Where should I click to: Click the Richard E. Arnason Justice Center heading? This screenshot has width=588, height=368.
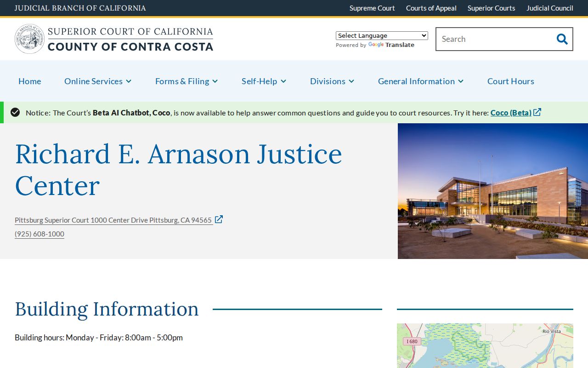179,170
